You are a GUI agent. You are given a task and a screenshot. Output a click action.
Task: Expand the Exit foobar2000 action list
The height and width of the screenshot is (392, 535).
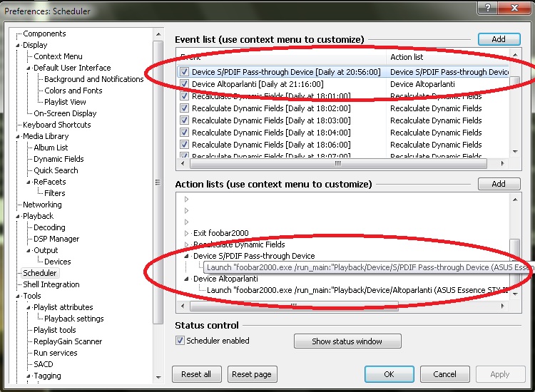tap(186, 233)
